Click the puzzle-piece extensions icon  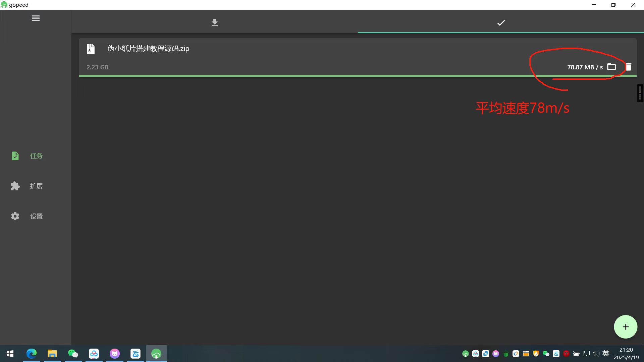15,186
